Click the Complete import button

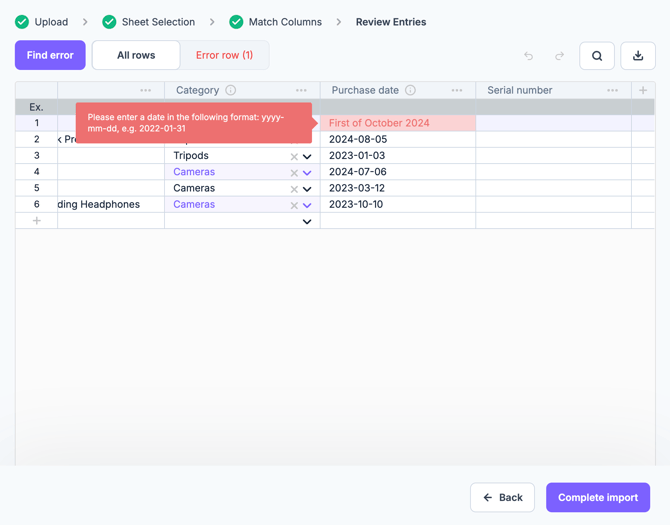click(x=597, y=497)
